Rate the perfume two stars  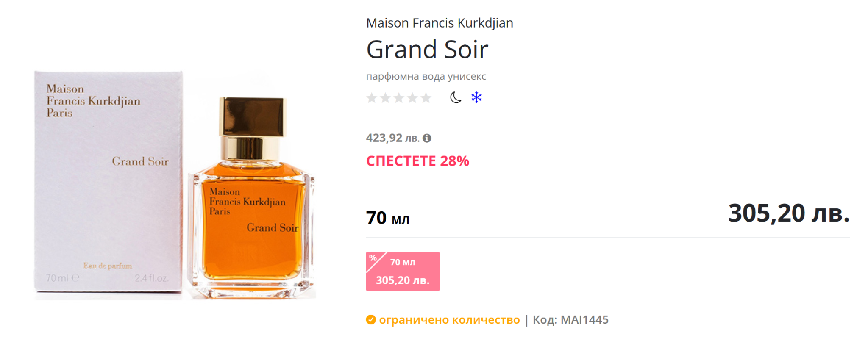pos(385,98)
